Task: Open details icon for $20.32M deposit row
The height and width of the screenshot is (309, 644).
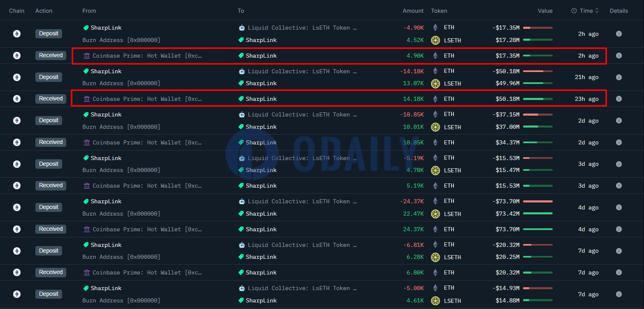Action: (619, 251)
